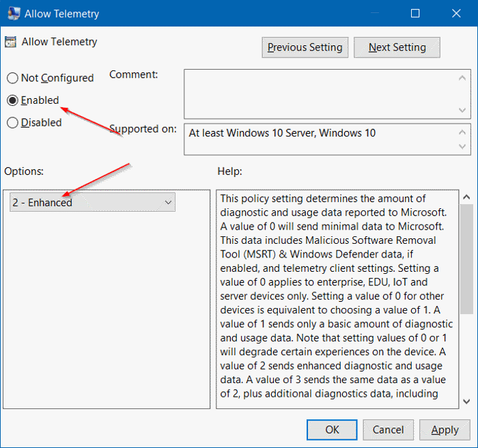Screen dimensions: 478x448
Task: Select the Enabled radio button
Action: point(12,100)
